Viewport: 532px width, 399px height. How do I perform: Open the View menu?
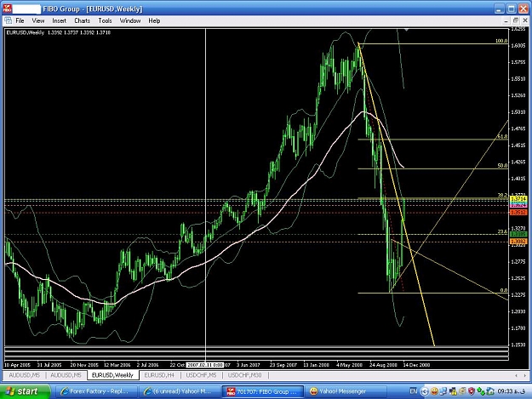pos(38,20)
